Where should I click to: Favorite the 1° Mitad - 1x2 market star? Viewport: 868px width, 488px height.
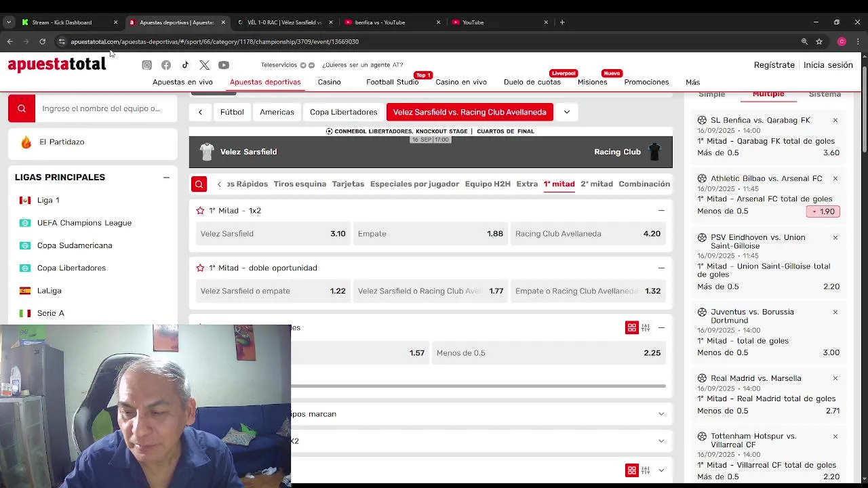200,211
